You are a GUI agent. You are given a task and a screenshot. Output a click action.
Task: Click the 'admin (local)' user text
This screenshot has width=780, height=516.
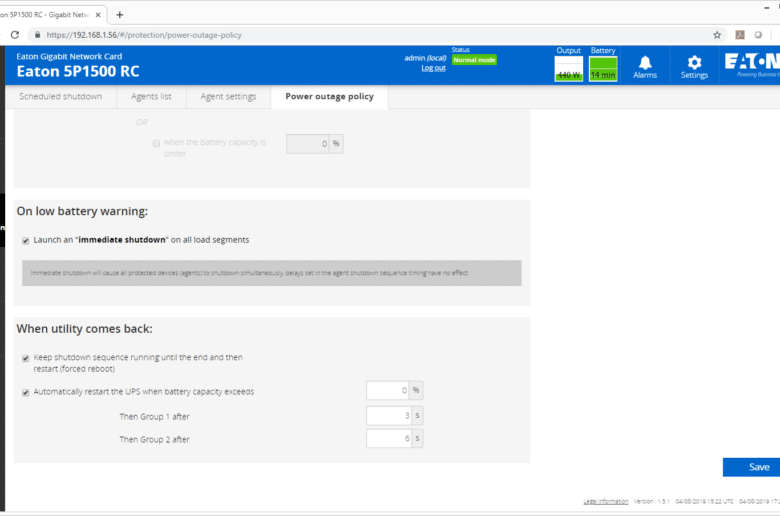(425, 58)
